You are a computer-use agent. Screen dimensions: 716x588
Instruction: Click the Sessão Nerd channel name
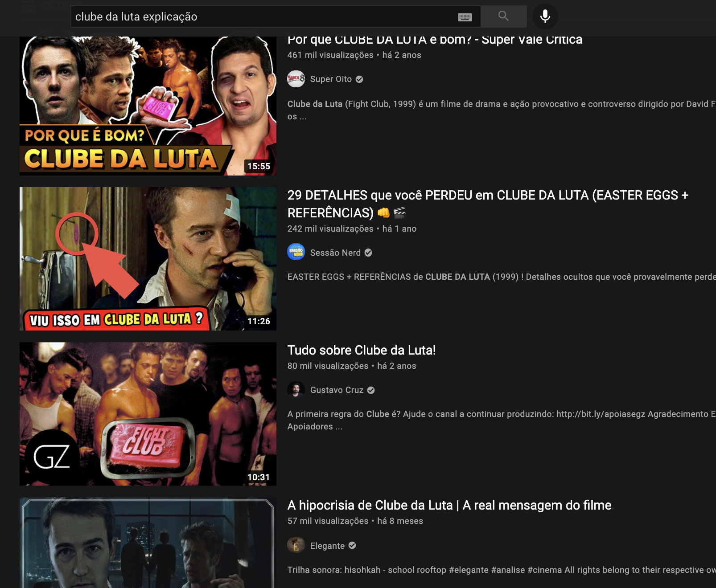[335, 253]
